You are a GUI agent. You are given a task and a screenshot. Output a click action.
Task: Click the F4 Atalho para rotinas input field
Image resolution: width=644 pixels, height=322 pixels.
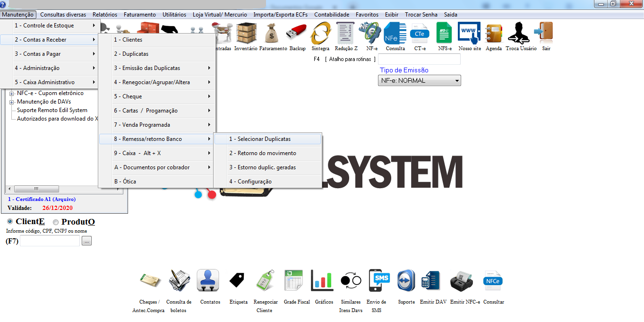419,59
